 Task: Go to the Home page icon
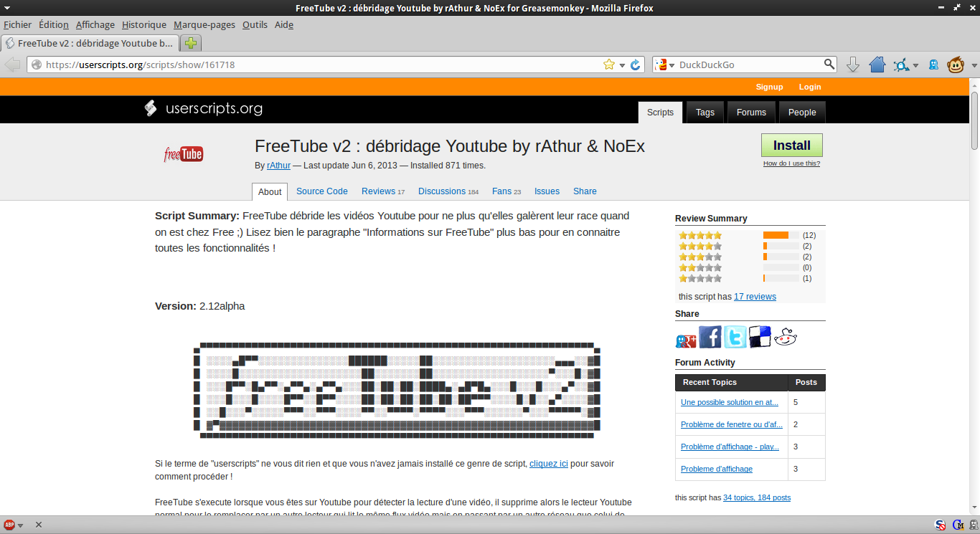pyautogui.click(x=877, y=65)
